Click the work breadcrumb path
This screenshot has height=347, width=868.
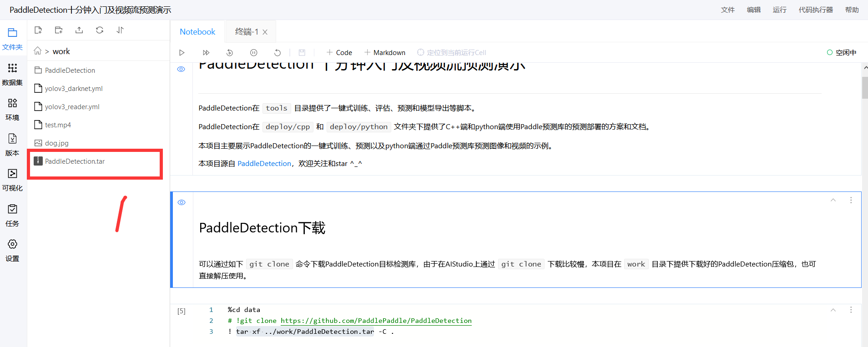(61, 51)
